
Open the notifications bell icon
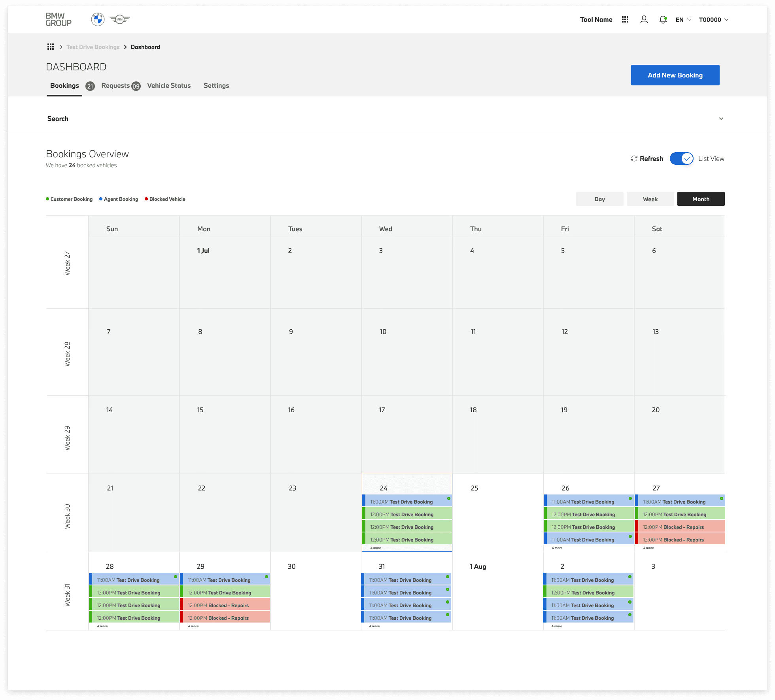click(x=663, y=19)
